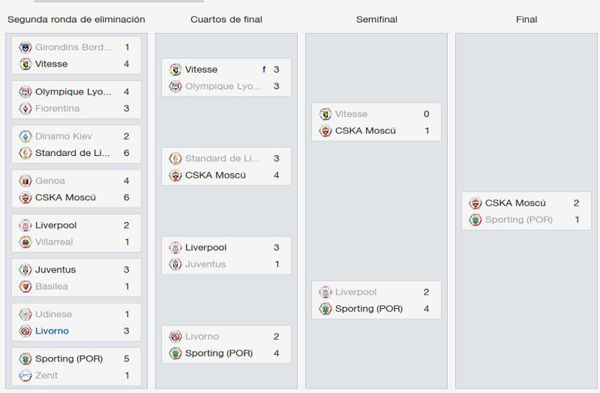Click Fiorentina's crest in second round
Viewport: 600px width, 393px height.
click(25, 108)
